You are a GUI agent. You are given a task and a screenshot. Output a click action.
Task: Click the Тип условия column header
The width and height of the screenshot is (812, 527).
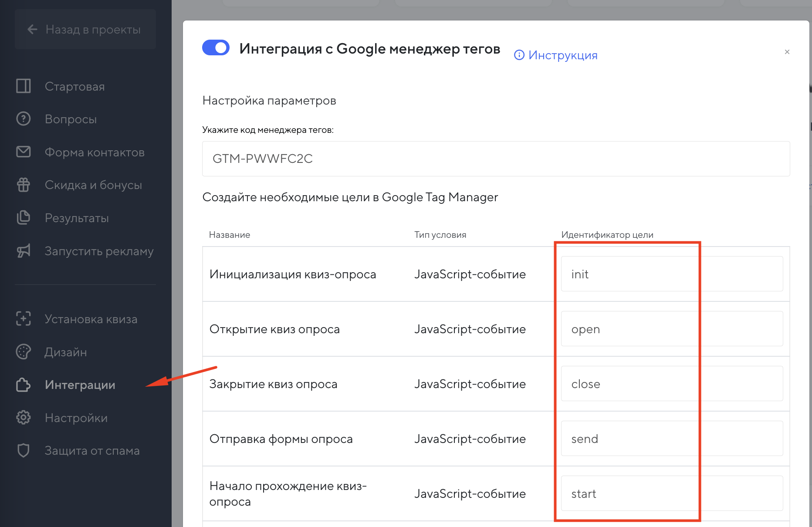[x=440, y=235]
